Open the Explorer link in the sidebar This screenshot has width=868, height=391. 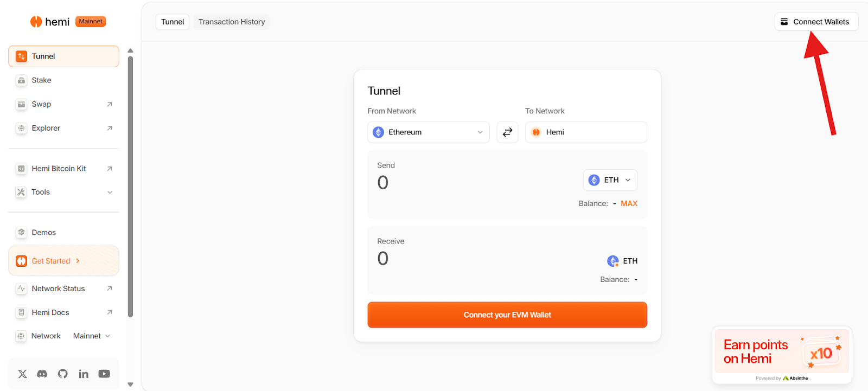pos(63,128)
